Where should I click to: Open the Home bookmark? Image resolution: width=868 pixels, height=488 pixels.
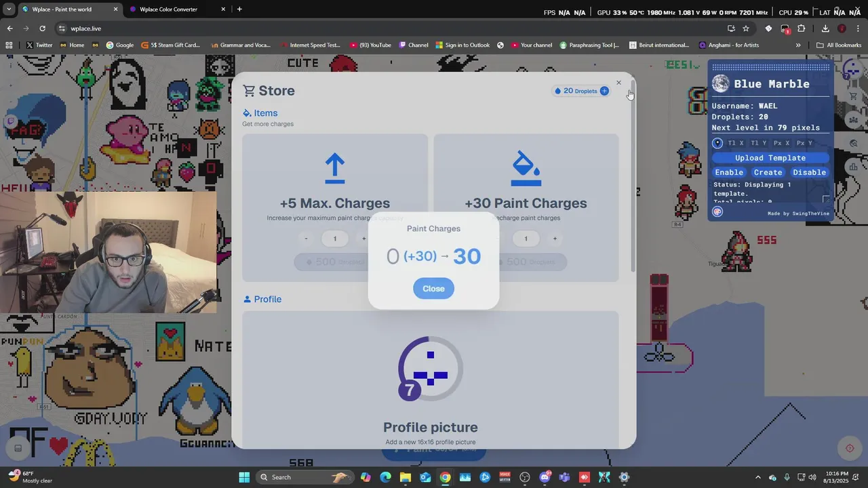click(x=72, y=45)
